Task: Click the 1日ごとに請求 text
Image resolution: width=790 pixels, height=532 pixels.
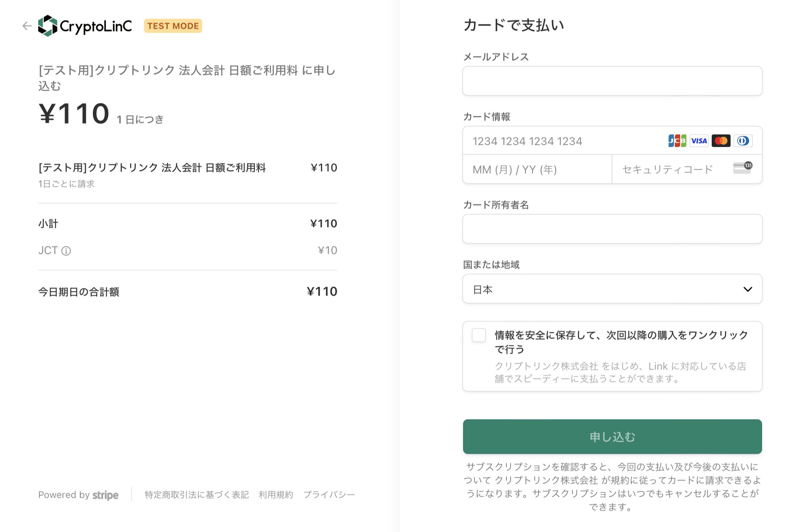Action: 66,184
